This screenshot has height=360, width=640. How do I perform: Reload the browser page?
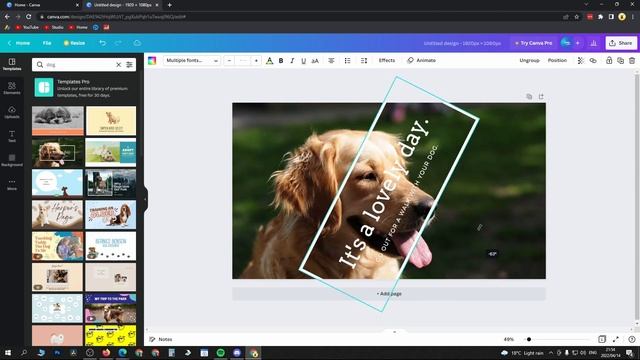pos(29,17)
